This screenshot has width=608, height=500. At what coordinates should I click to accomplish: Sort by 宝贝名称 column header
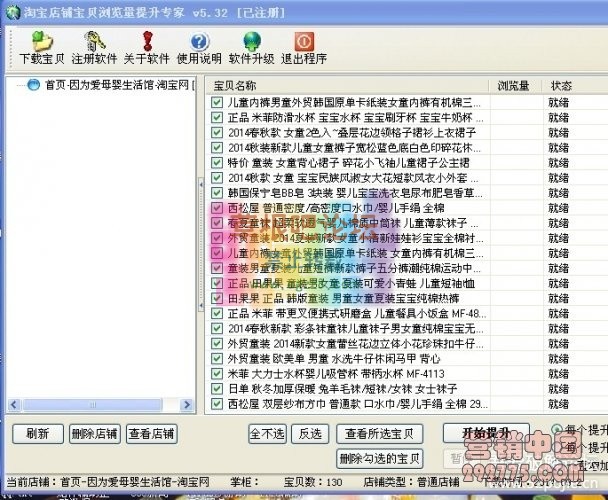pyautogui.click(x=346, y=85)
